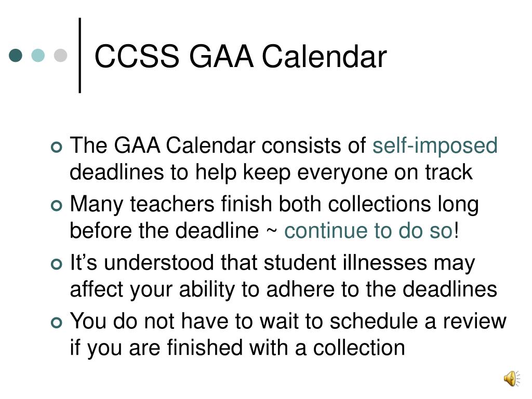The image size is (532, 399).
Task: Click the vertical divider line beside title
Action: pyautogui.click(x=79, y=55)
